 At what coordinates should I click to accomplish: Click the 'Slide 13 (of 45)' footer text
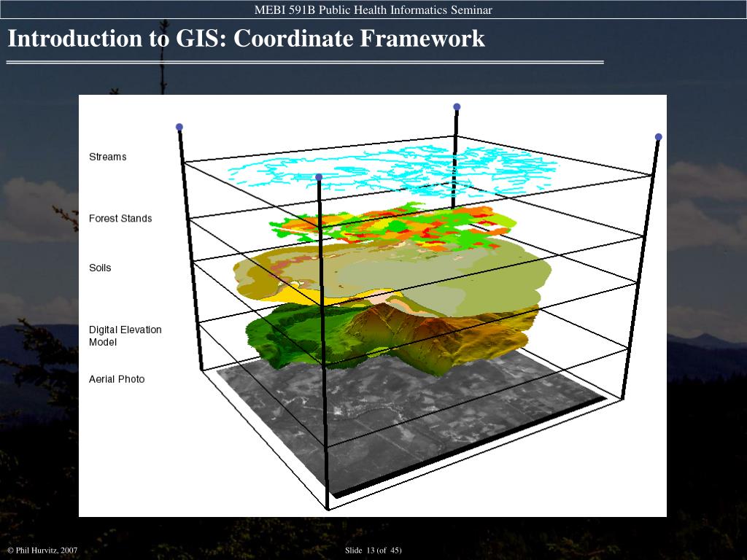pyautogui.click(x=373, y=550)
